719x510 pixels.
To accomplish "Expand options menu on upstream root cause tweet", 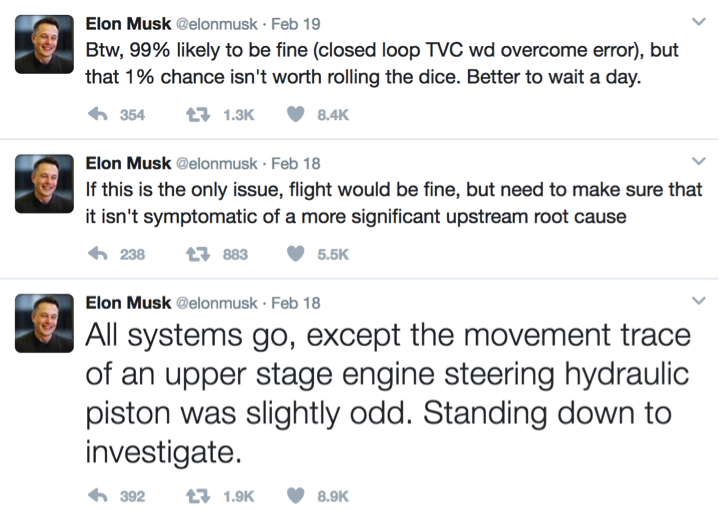I will [x=699, y=160].
